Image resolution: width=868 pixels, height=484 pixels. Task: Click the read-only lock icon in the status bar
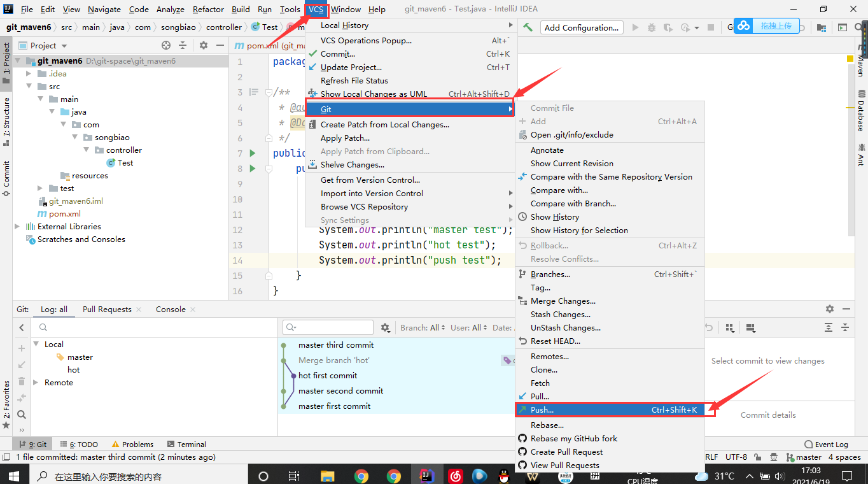pyautogui.click(x=758, y=457)
